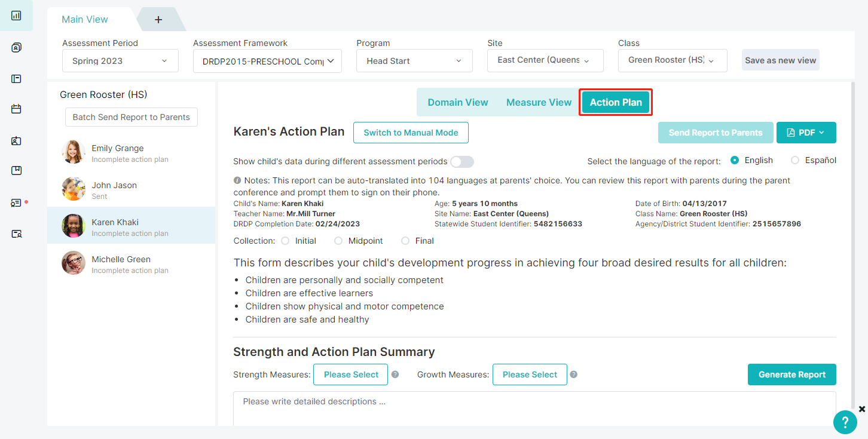Click the Generate Report button
Viewport: 868px width, 439px height.
[791, 374]
